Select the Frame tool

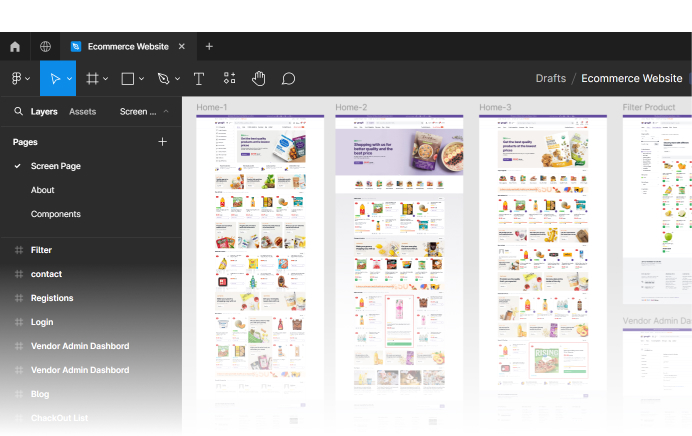pyautogui.click(x=92, y=79)
